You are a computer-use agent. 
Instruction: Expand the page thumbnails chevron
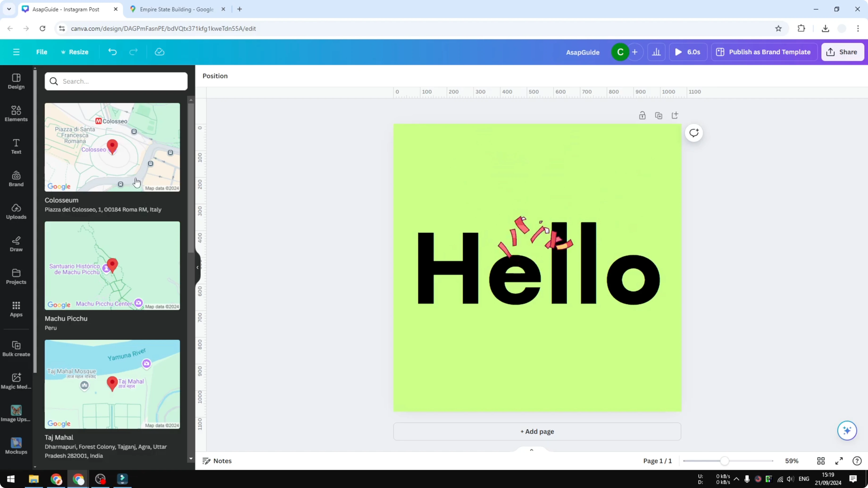(x=531, y=450)
